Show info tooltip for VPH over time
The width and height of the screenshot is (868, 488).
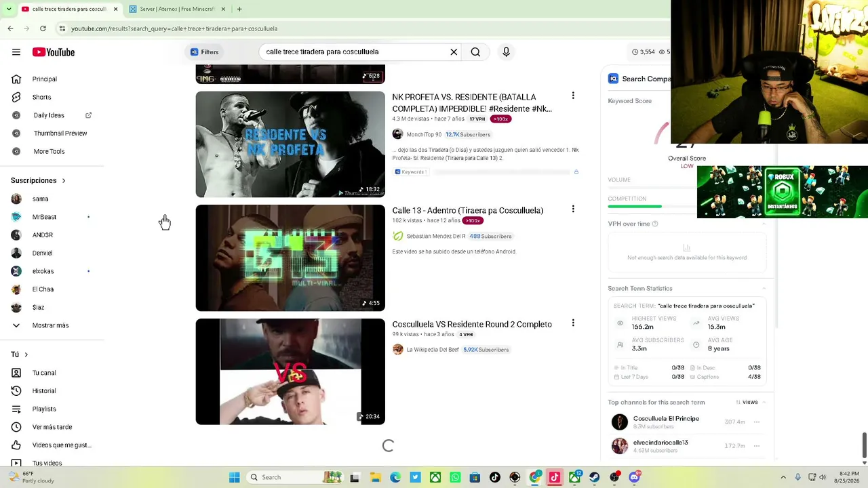(x=655, y=224)
